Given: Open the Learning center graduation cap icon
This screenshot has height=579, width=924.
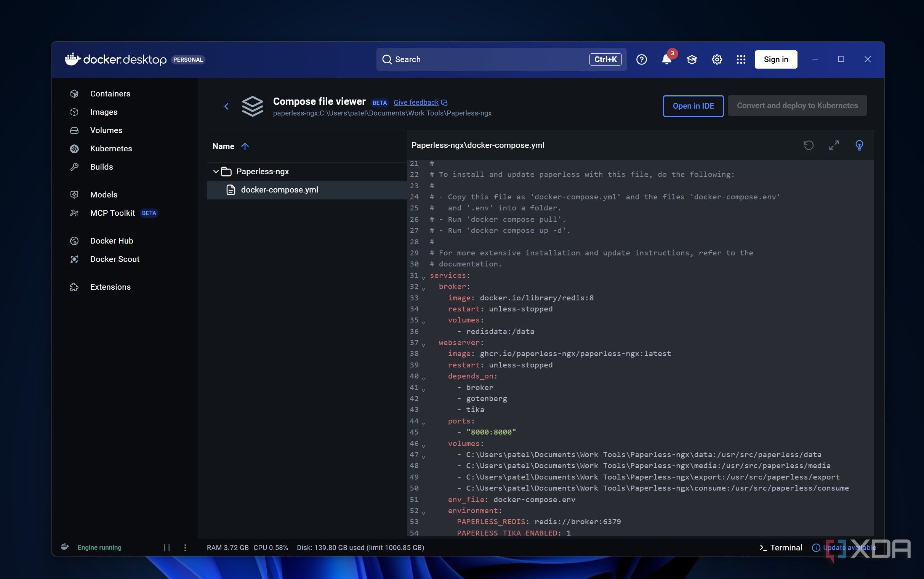Looking at the screenshot, I should pos(692,59).
